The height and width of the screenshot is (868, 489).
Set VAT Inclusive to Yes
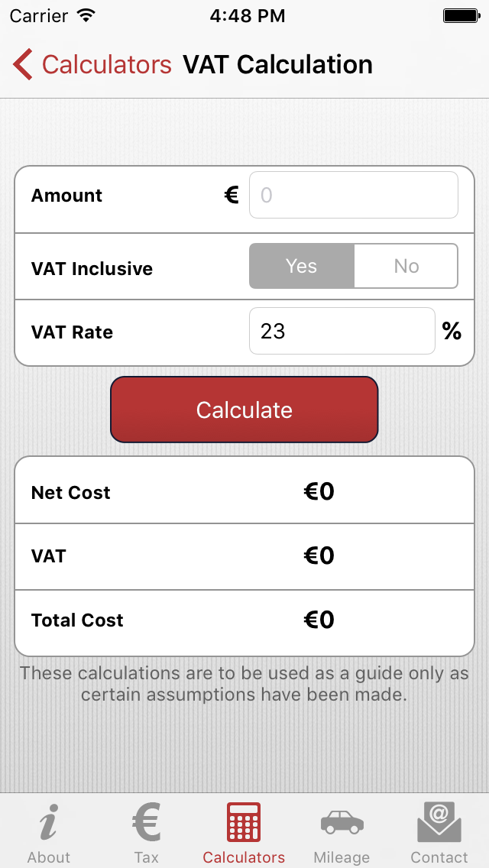301,266
